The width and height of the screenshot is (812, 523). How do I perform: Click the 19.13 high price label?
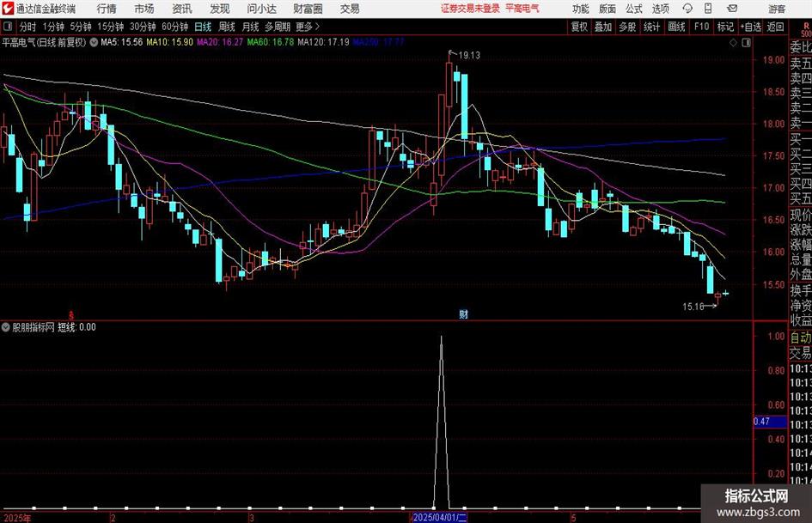point(469,56)
